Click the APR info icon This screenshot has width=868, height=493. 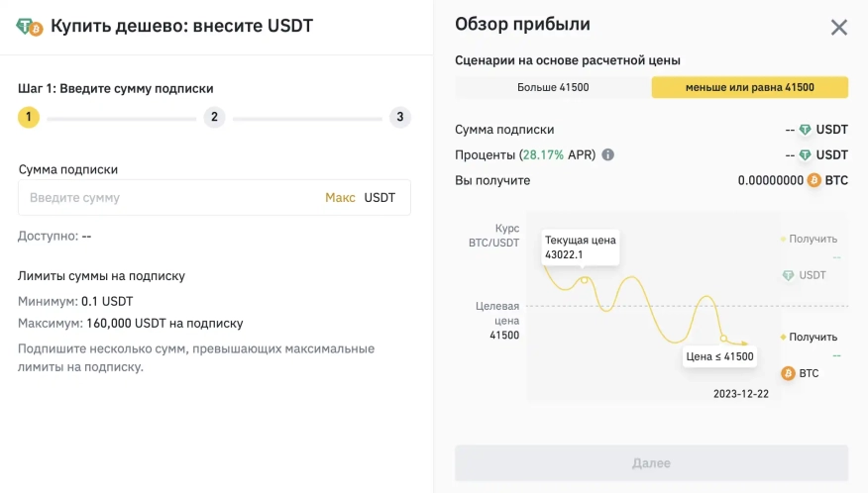pyautogui.click(x=608, y=155)
